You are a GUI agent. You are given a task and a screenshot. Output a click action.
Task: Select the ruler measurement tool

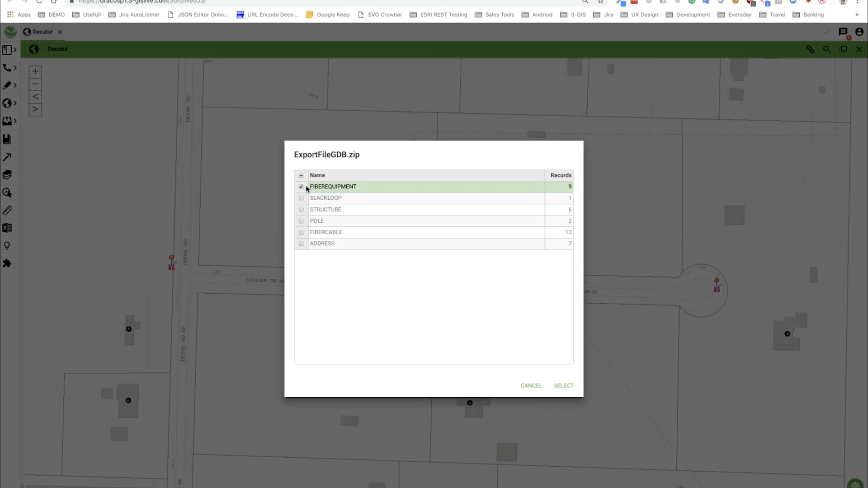(x=7, y=210)
